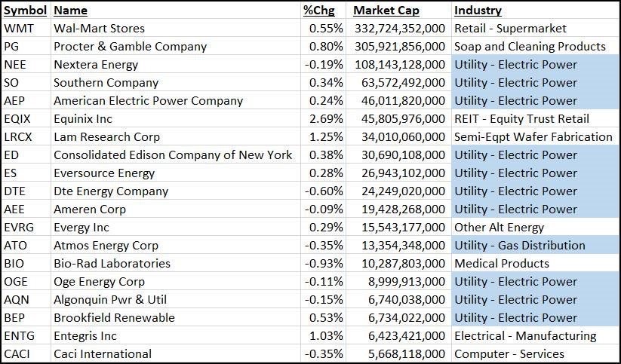The height and width of the screenshot is (364, 621).
Task: Select the %Chg column header
Action: [x=318, y=11]
